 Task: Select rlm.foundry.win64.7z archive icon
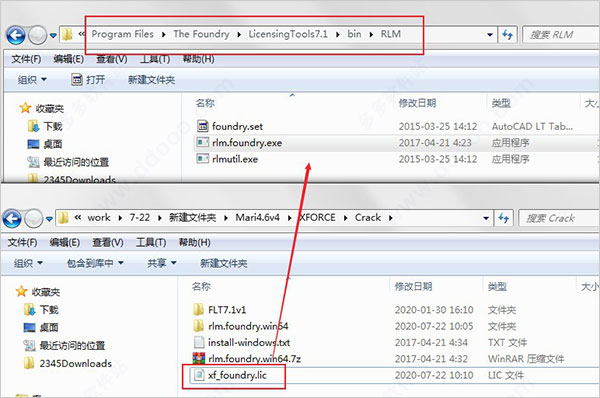click(x=199, y=358)
